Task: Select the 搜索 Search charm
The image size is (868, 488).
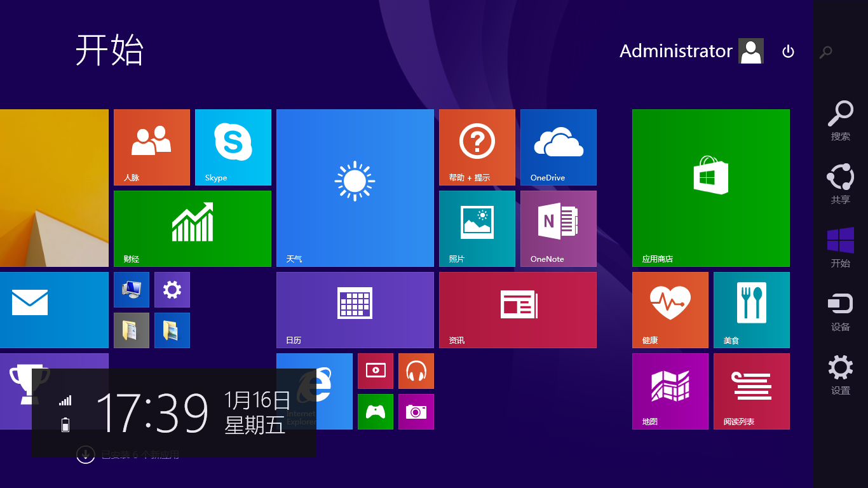Action: (x=841, y=121)
